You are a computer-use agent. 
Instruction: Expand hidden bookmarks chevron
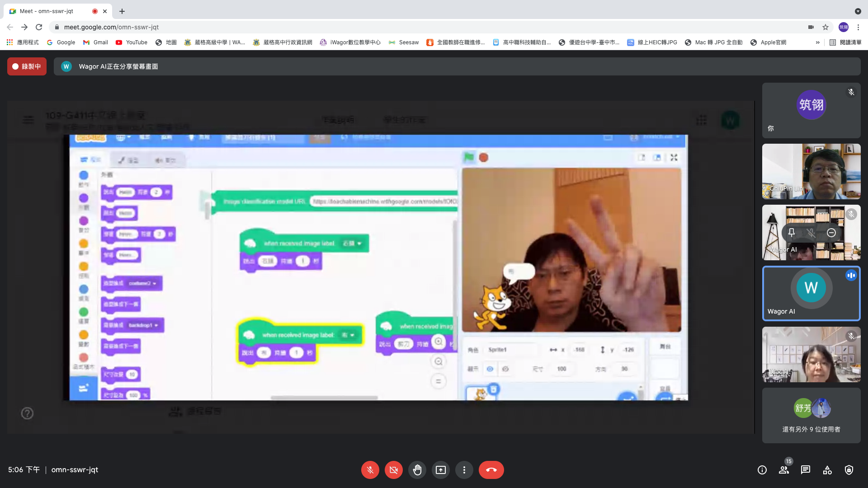pyautogui.click(x=817, y=42)
